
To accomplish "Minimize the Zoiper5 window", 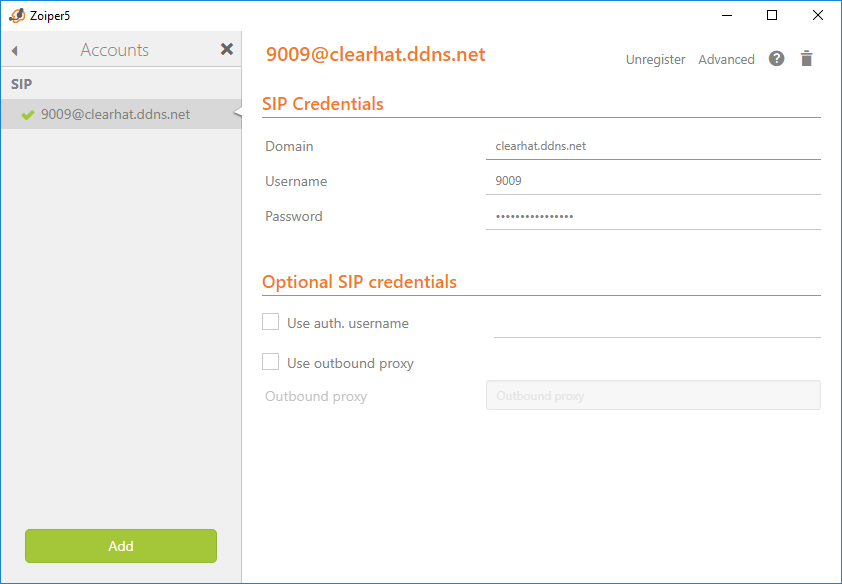I will (727, 15).
